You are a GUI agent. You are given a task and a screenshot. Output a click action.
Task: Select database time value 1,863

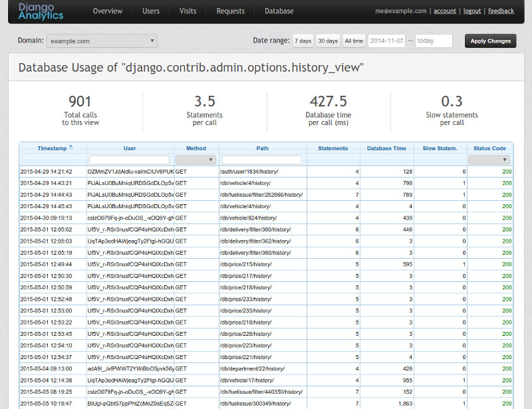pos(405,404)
